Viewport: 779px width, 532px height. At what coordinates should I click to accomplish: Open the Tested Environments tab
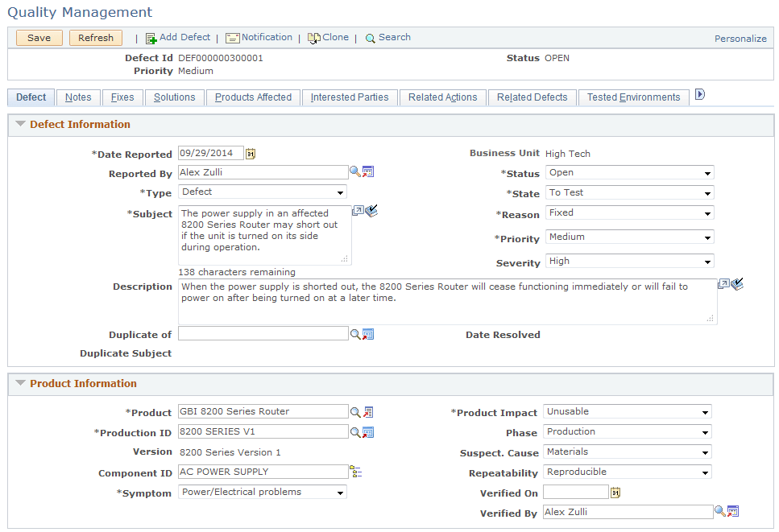[x=633, y=97]
